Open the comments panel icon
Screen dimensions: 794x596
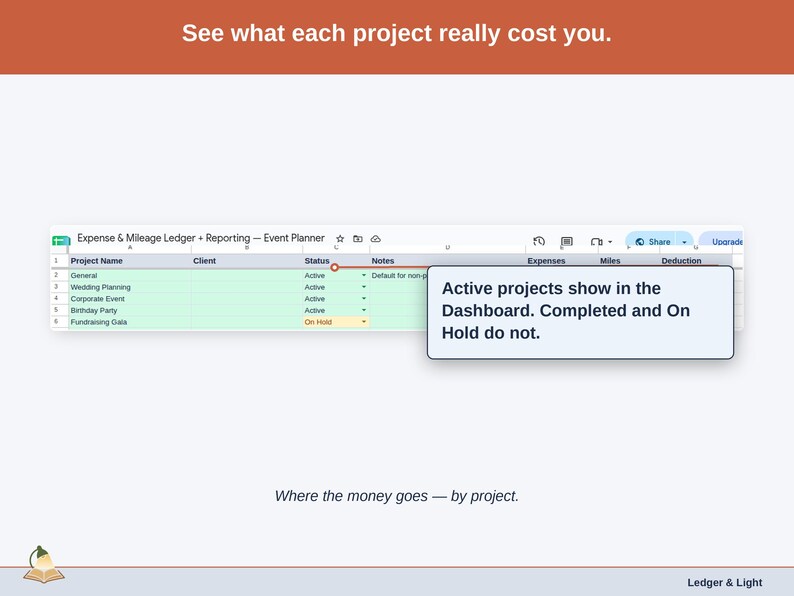567,242
